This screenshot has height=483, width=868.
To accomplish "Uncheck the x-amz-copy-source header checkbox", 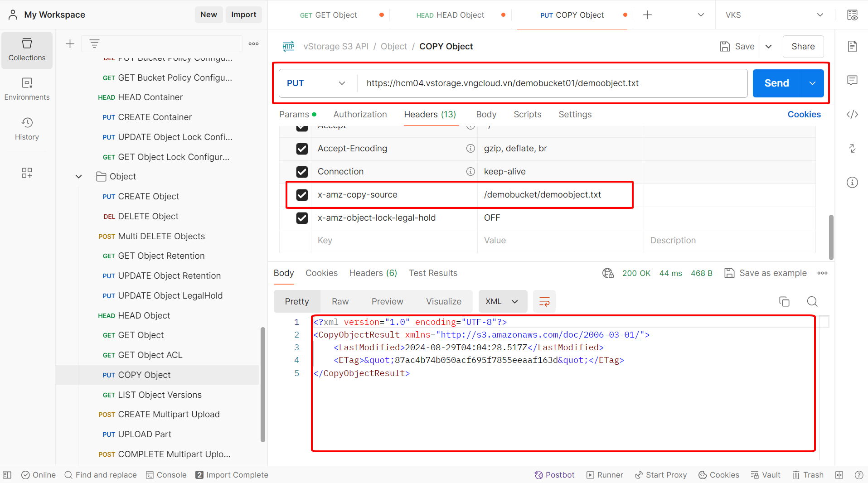I will [x=302, y=195].
